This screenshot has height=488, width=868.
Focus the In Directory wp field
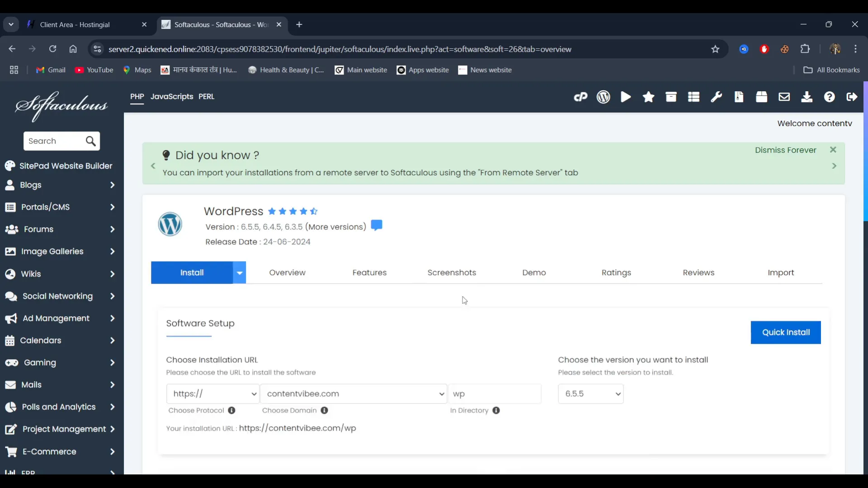[x=495, y=394]
